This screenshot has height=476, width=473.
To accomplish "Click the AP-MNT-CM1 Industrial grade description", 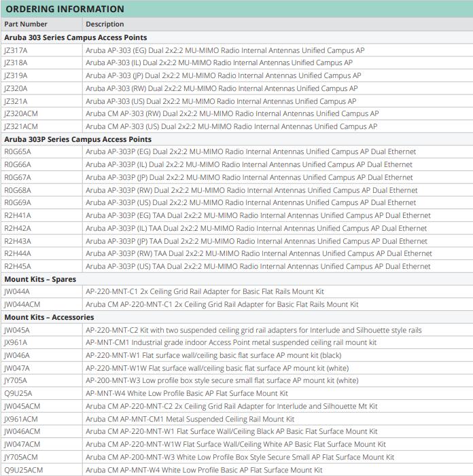I will point(231,343).
